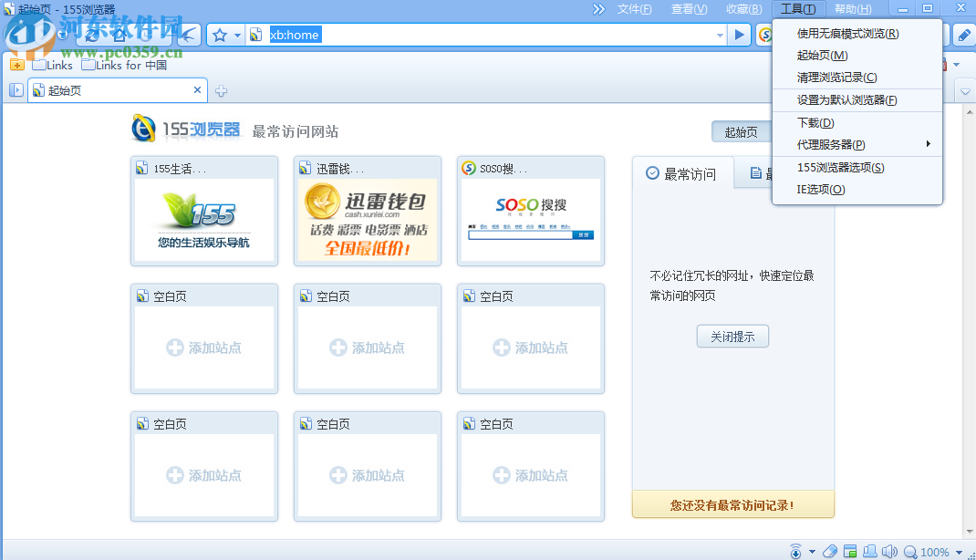Switch to the partially hidden tab beside 最常访问
This screenshot has height=560, width=976.
click(754, 173)
